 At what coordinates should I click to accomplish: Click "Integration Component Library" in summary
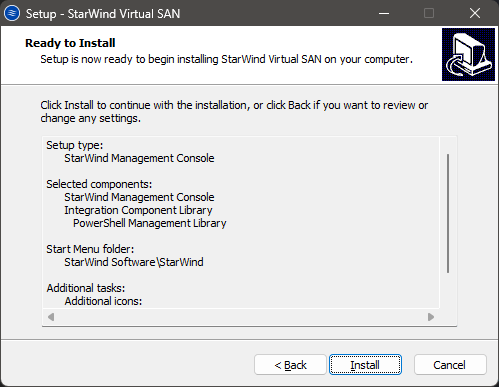tap(138, 210)
